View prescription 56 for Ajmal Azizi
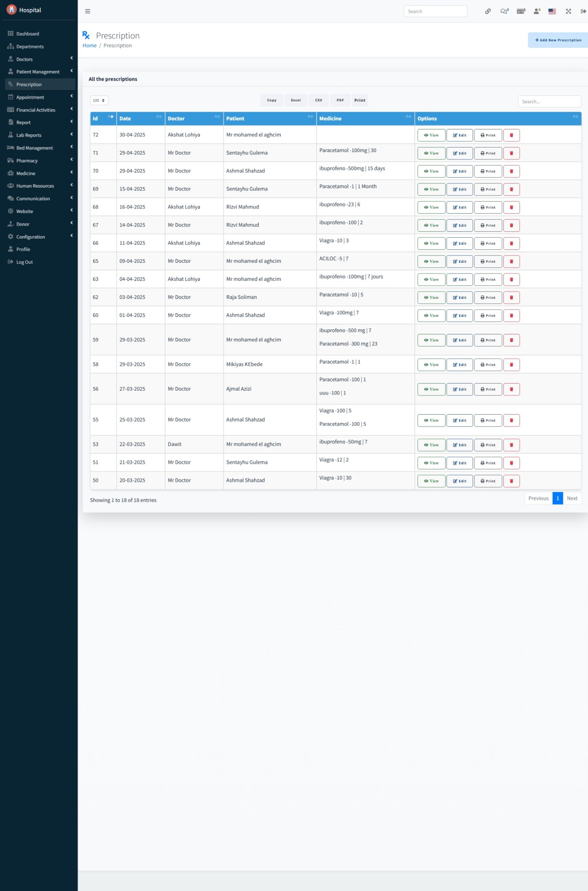 tap(431, 389)
